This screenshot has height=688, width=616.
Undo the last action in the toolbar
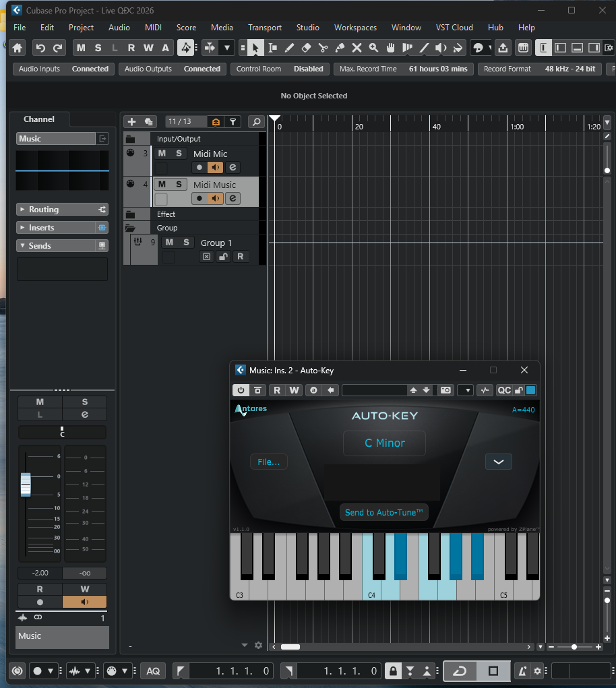pos(40,48)
